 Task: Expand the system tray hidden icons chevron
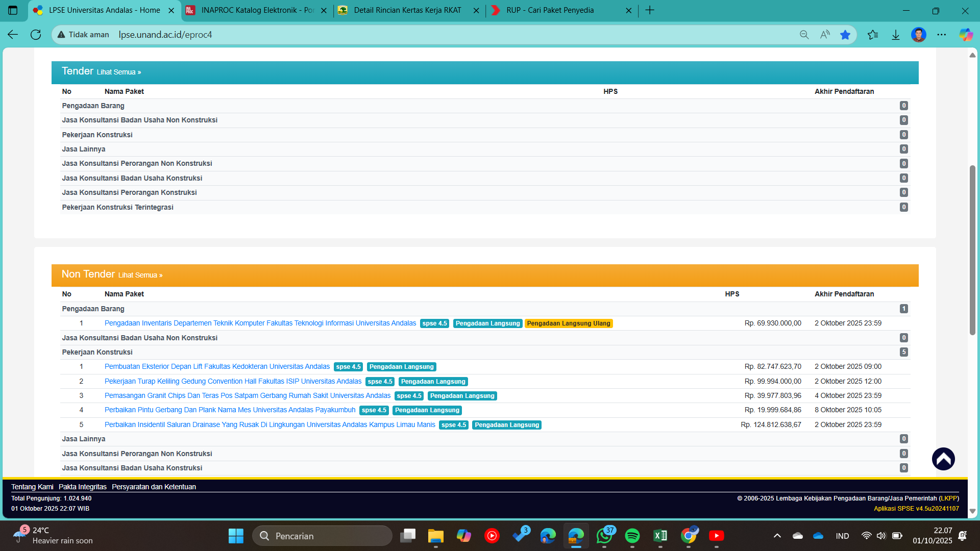(x=777, y=536)
